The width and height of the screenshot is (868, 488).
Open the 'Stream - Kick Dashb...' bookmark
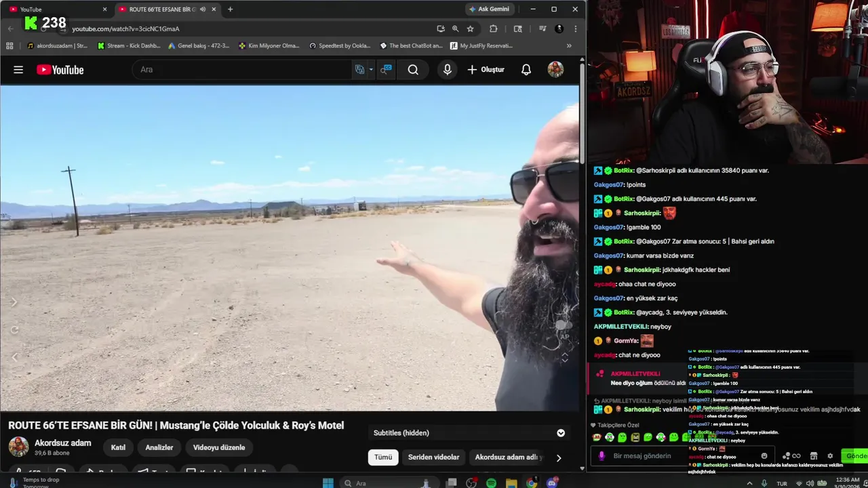point(129,46)
